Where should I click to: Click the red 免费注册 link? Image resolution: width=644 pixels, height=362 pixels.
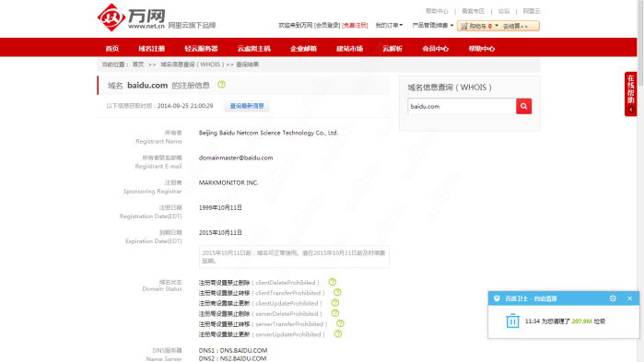[355, 26]
